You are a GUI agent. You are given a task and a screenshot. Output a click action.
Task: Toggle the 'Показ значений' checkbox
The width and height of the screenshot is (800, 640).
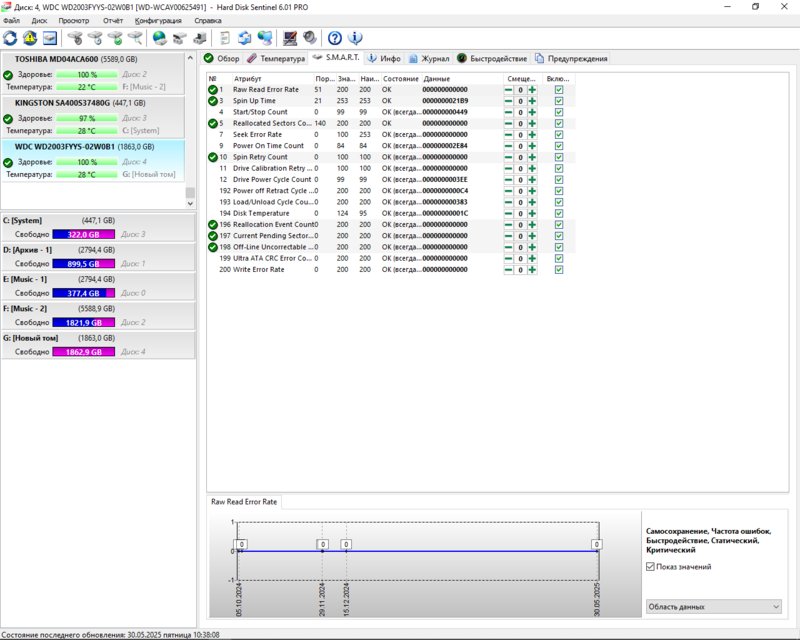tap(651, 567)
